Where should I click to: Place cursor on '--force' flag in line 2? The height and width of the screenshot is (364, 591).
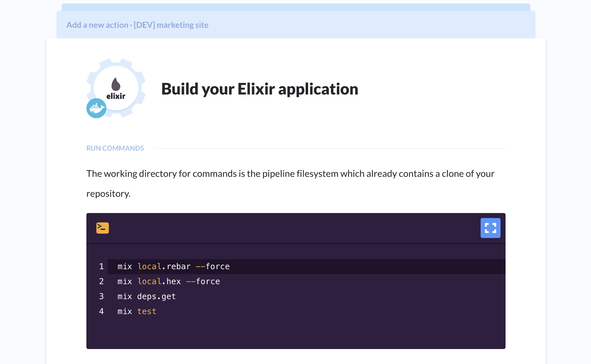pos(203,281)
